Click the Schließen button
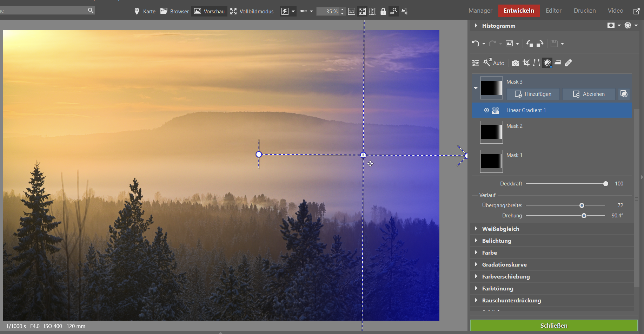The height and width of the screenshot is (334, 644). point(553,326)
